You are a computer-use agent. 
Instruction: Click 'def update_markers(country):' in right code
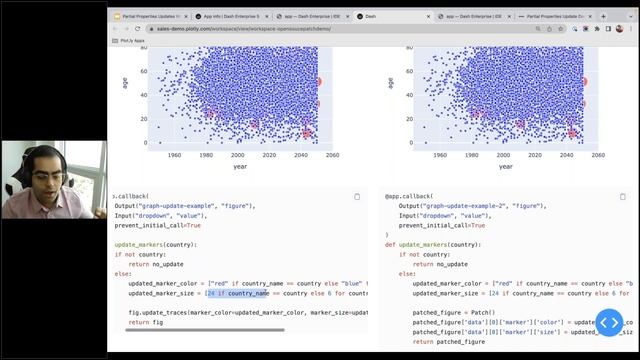coord(433,245)
